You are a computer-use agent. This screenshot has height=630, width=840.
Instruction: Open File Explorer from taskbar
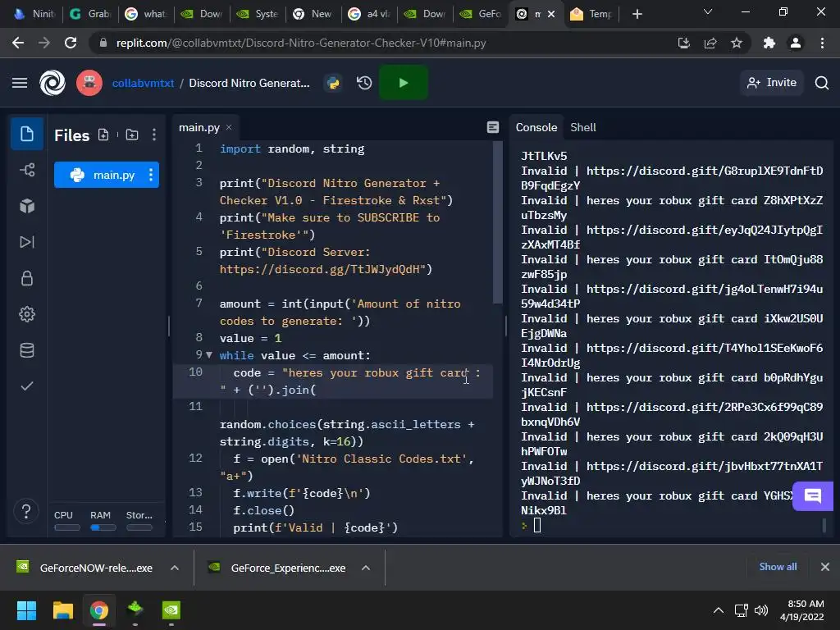pyautogui.click(x=62, y=610)
